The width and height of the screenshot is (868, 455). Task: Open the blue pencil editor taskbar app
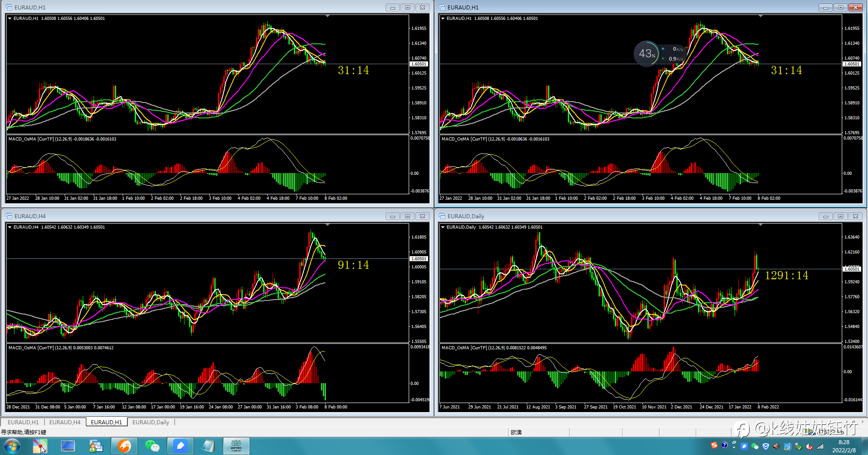click(x=180, y=446)
